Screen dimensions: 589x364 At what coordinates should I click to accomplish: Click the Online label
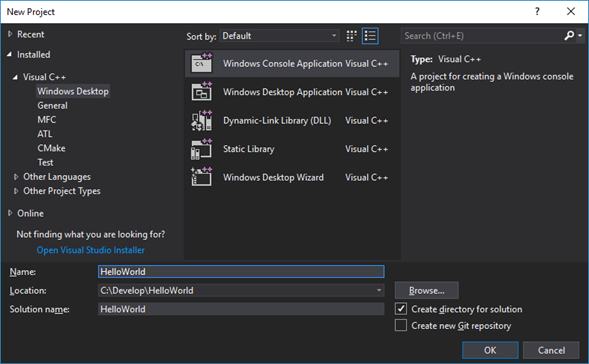click(30, 213)
